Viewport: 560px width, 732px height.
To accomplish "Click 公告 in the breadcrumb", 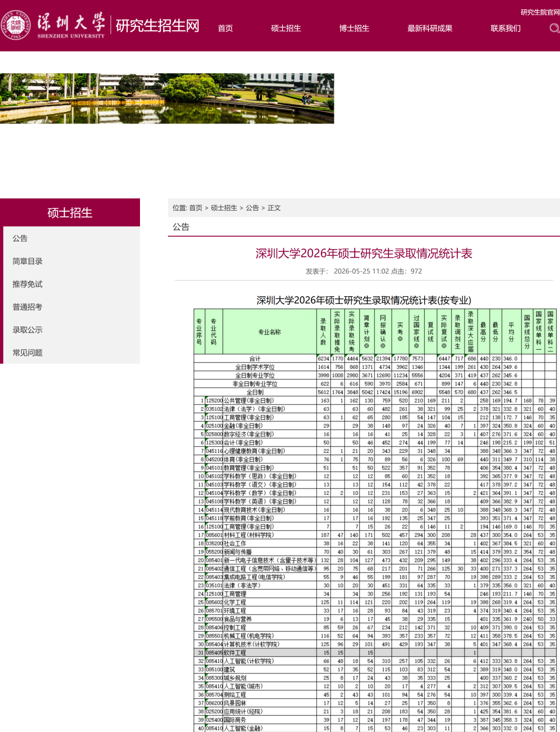I will [x=253, y=208].
